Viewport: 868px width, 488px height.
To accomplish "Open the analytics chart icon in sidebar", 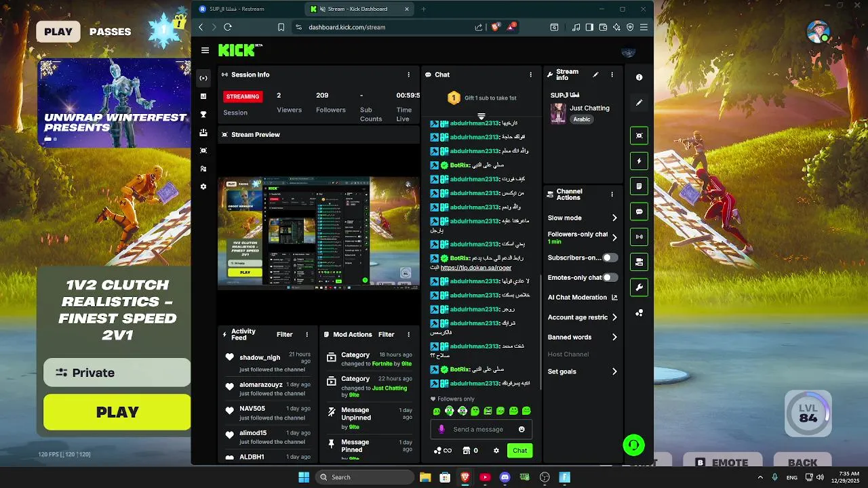I will click(203, 96).
